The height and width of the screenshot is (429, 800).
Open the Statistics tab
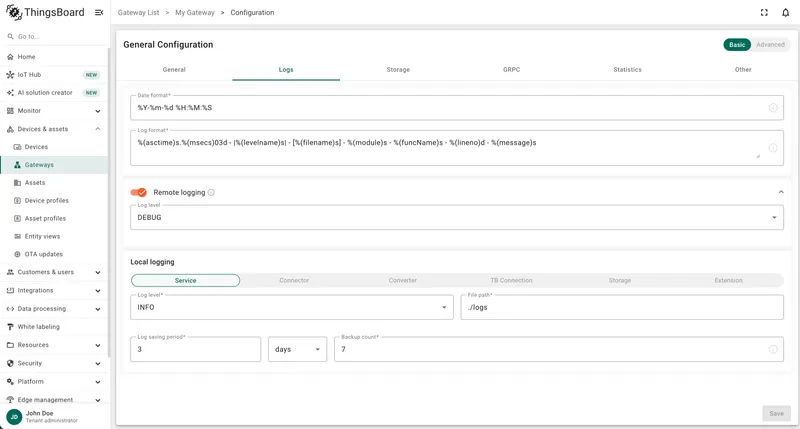pos(627,70)
